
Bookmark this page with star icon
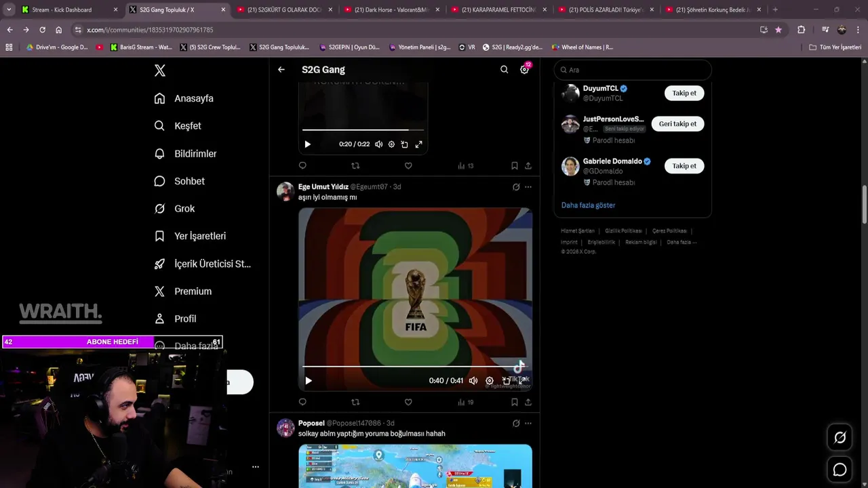778,30
